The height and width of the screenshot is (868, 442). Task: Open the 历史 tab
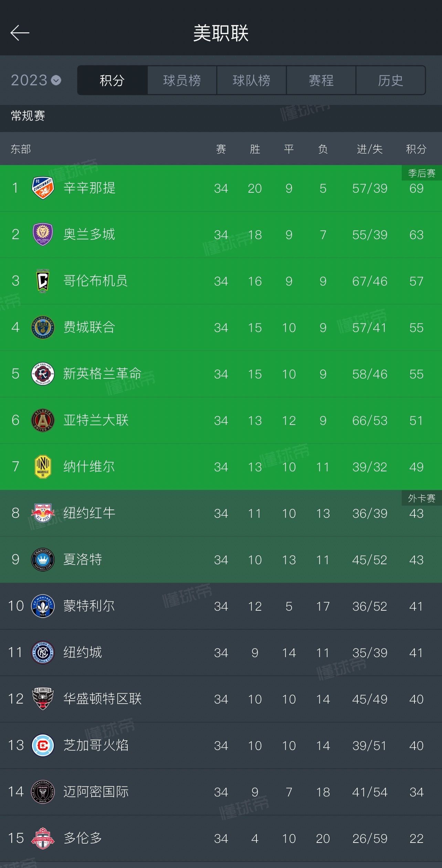[391, 80]
